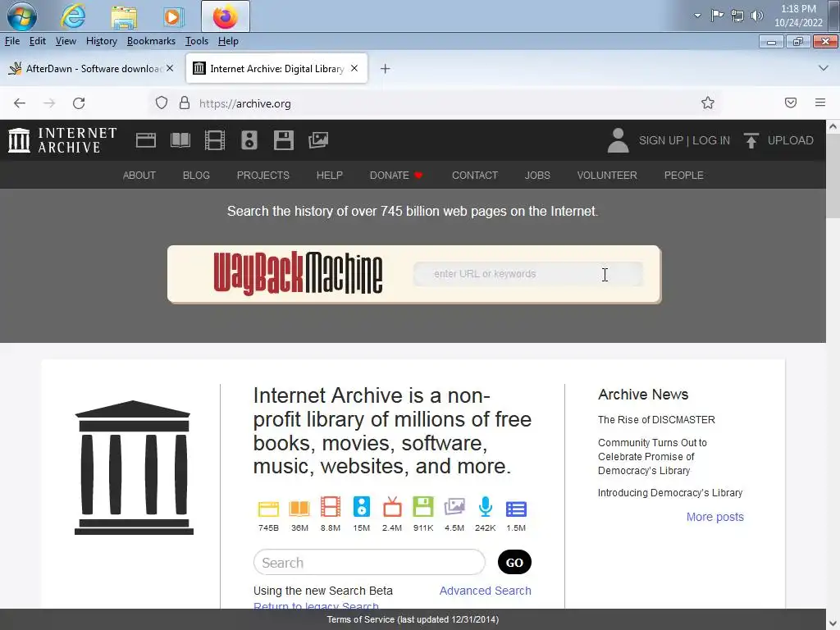Open the History menu
840x630 pixels.
click(101, 41)
